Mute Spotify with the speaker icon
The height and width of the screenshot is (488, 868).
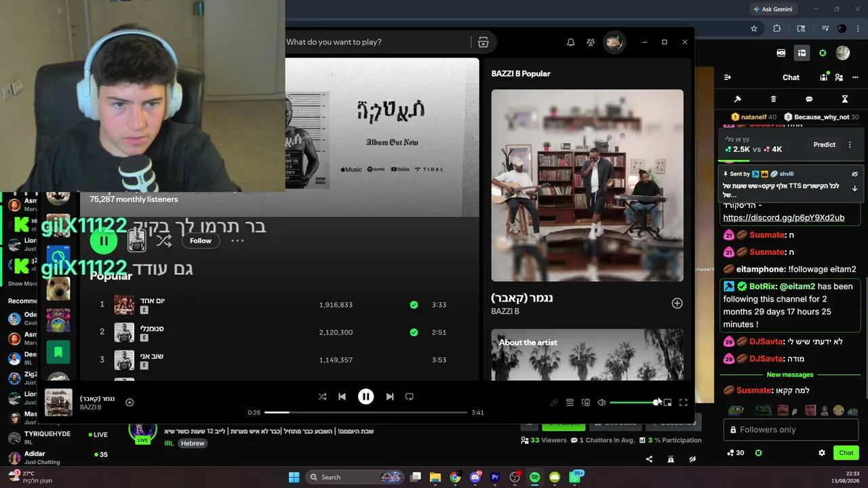(x=601, y=403)
